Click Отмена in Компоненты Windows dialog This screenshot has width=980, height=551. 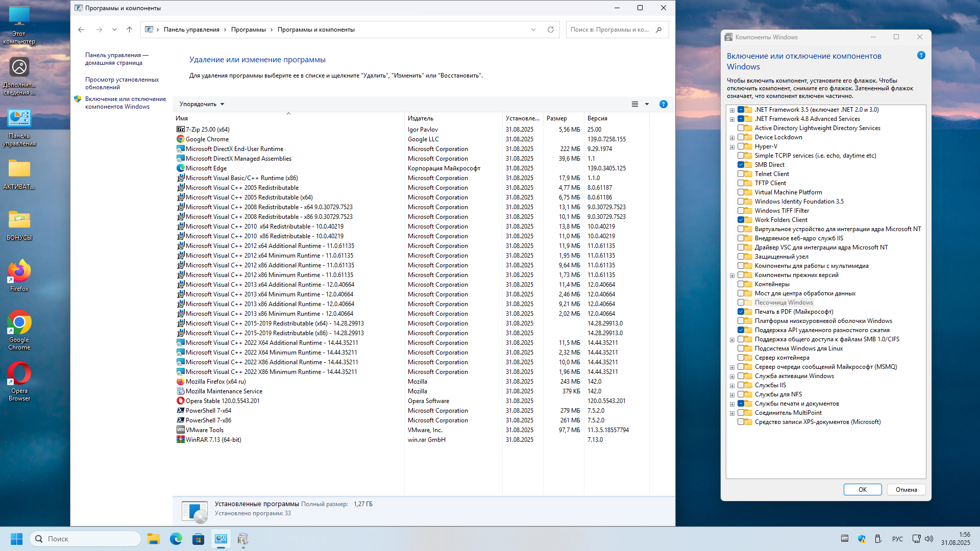[x=906, y=490]
